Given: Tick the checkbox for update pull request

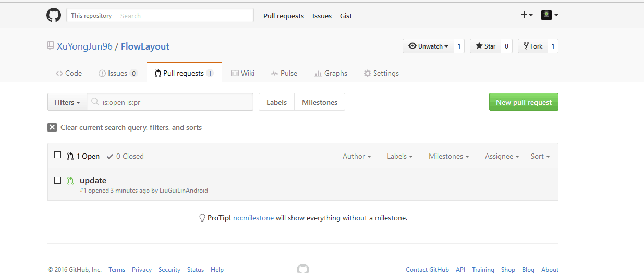Looking at the screenshot, I should pos(58,181).
